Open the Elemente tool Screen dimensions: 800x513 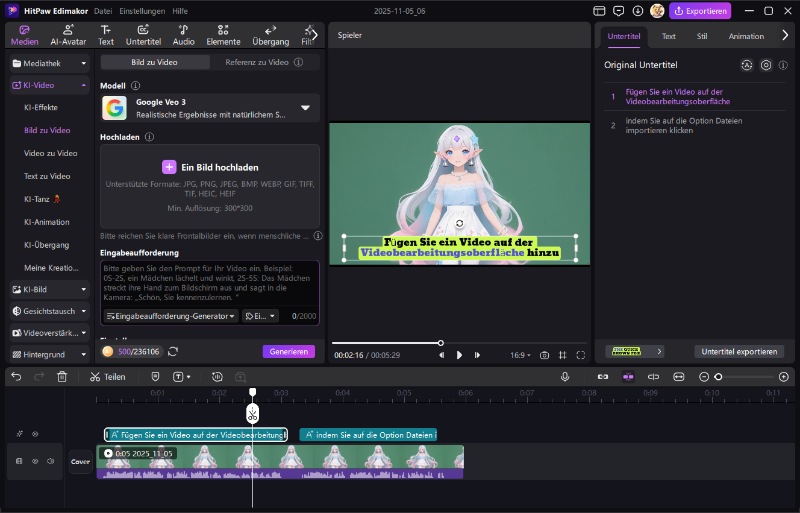223,35
